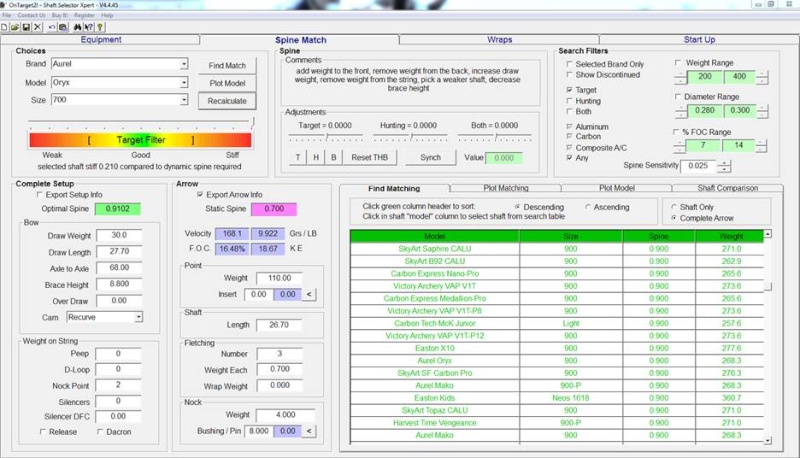This screenshot has width=800, height=458.
Task: Click the Shaft Length field showing 26.70
Action: coord(279,324)
